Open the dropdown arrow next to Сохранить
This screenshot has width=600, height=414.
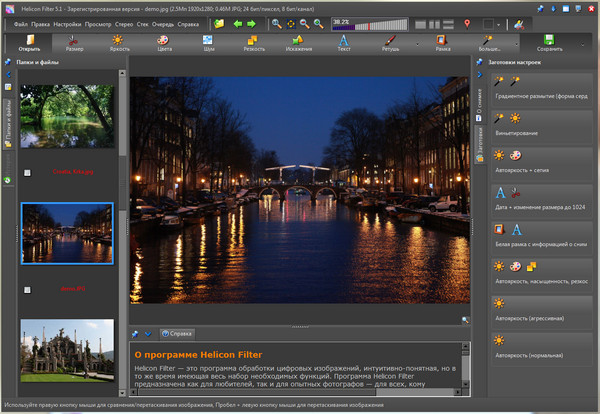tap(583, 43)
